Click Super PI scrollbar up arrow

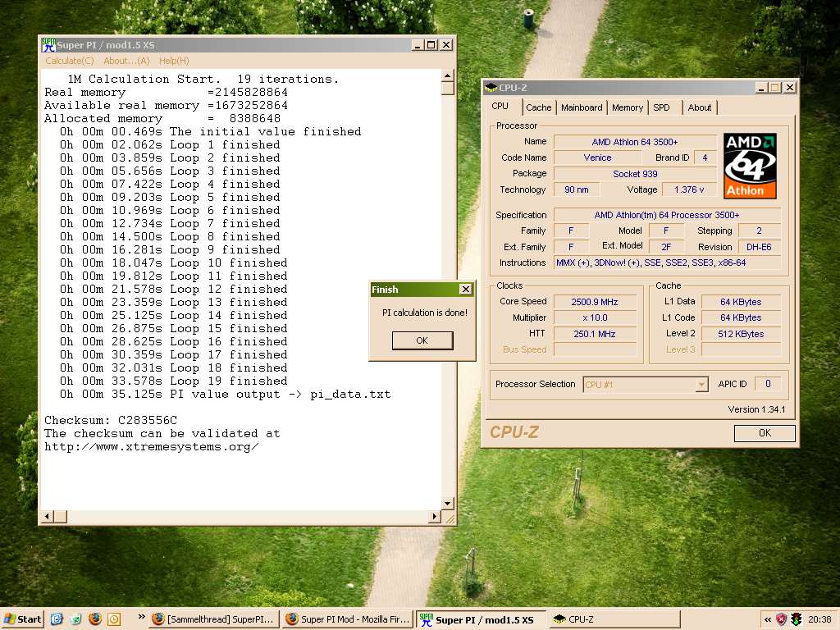pos(448,75)
